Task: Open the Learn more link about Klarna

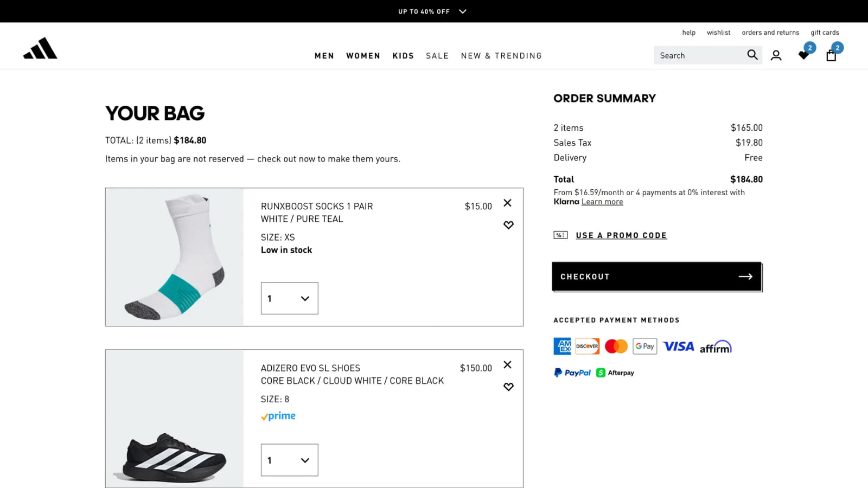Action: (602, 201)
